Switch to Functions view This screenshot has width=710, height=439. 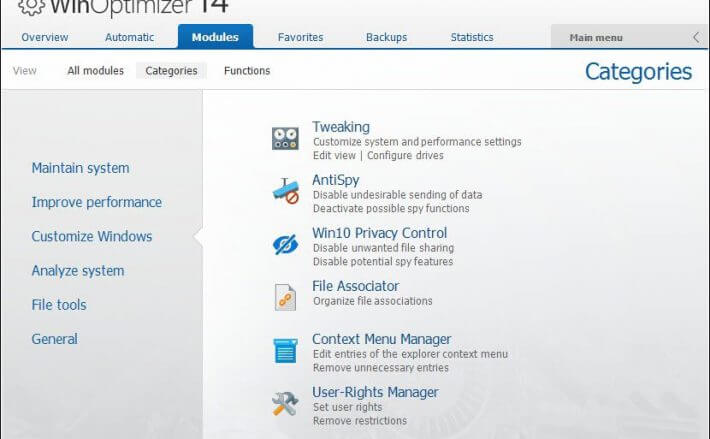click(247, 71)
